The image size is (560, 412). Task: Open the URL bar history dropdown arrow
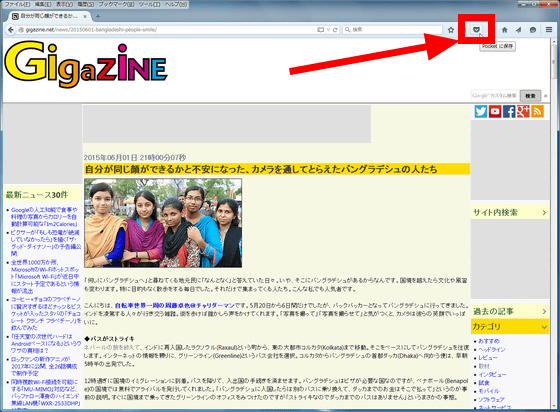(328, 30)
